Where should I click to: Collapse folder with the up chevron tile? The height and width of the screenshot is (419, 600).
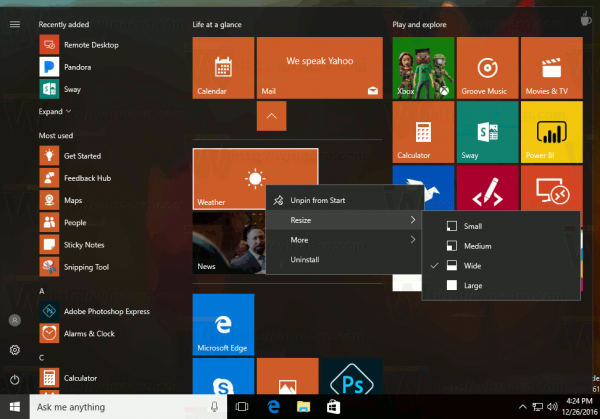pyautogui.click(x=271, y=116)
